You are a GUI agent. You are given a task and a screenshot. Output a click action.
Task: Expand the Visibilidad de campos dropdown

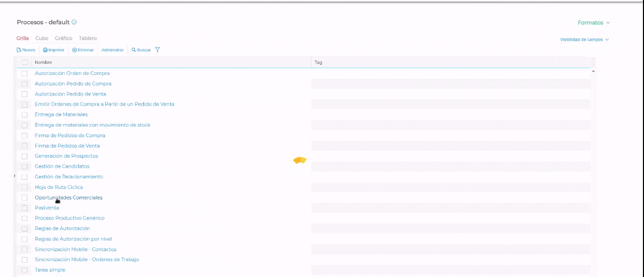click(x=584, y=40)
